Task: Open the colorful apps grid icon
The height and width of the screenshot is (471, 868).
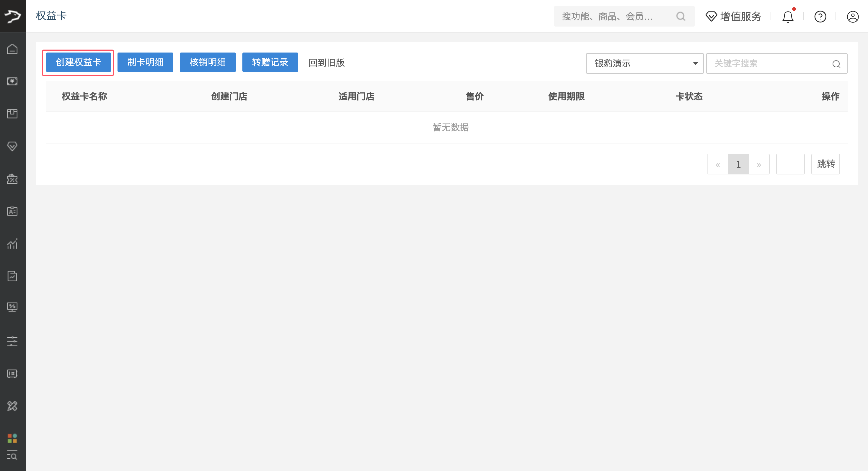Action: pyautogui.click(x=12, y=438)
